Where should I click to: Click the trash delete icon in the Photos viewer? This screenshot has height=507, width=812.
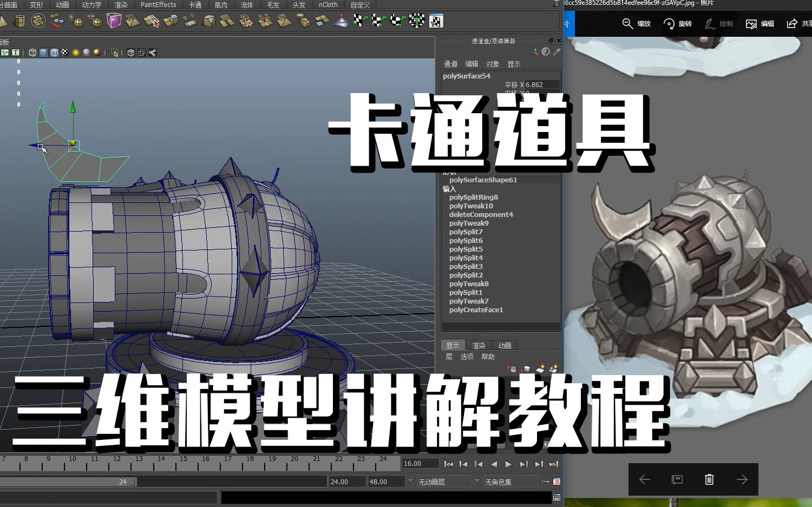click(x=709, y=479)
